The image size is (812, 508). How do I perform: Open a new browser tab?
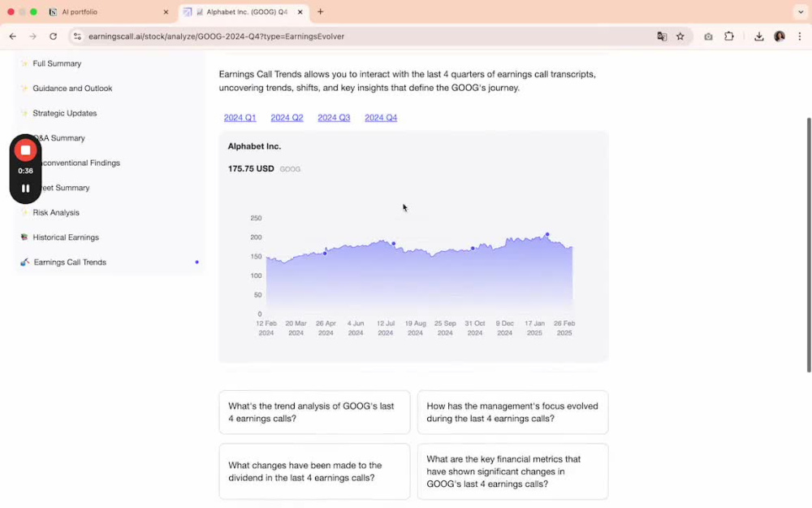click(x=320, y=11)
